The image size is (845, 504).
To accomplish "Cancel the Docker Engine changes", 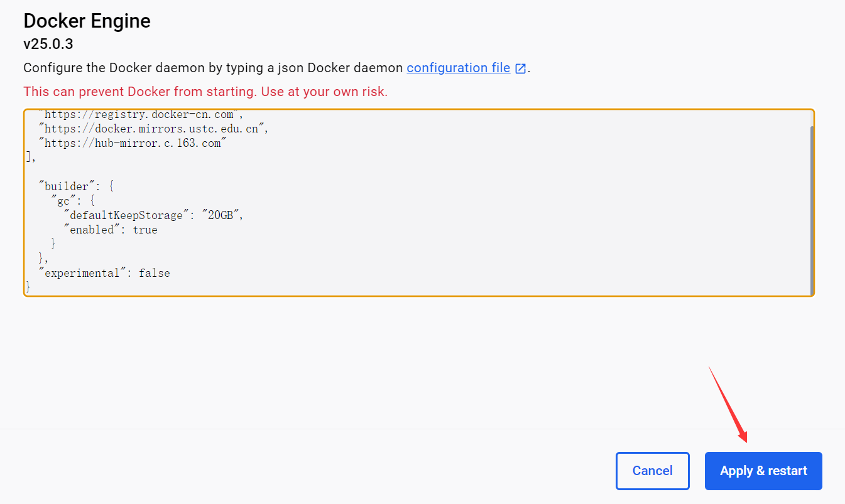I will point(653,471).
